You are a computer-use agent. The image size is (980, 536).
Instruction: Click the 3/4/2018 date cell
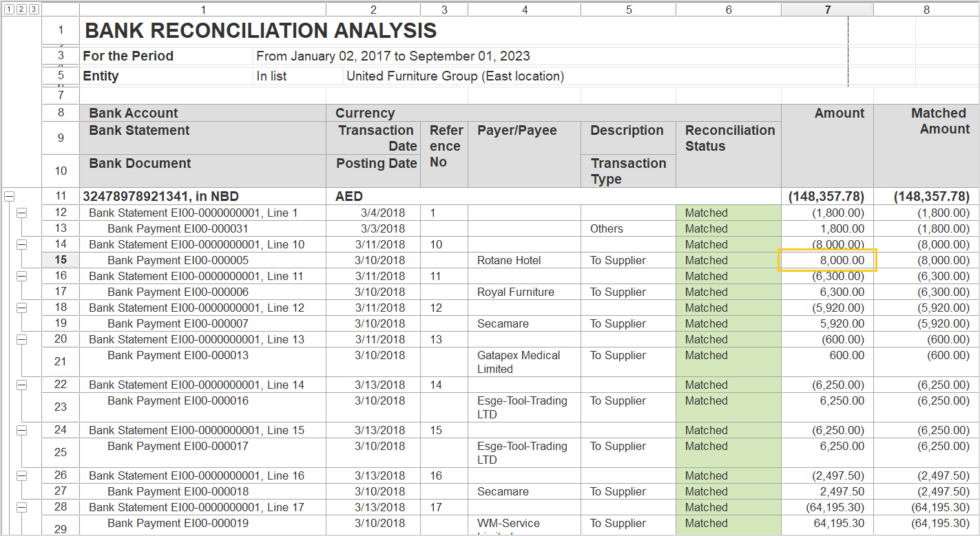pos(373,213)
